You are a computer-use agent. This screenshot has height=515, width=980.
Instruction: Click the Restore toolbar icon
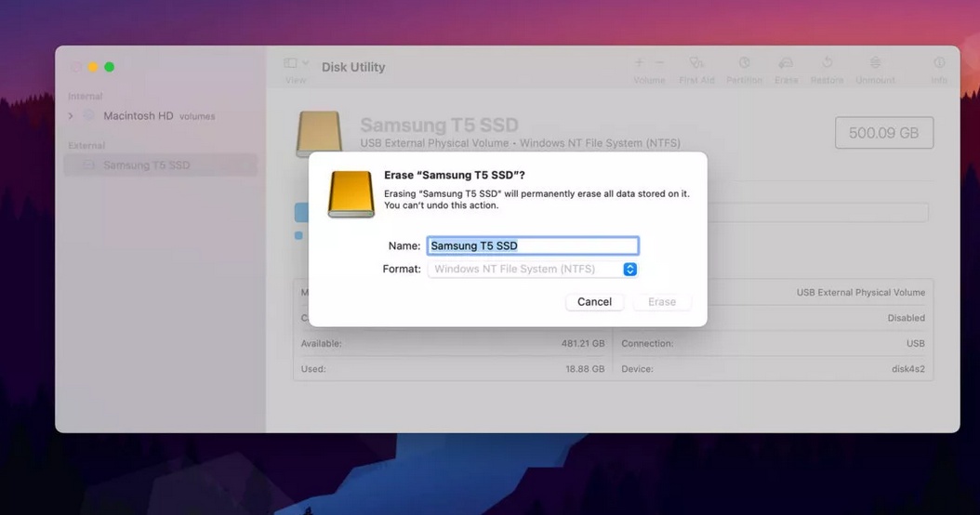coord(827,62)
